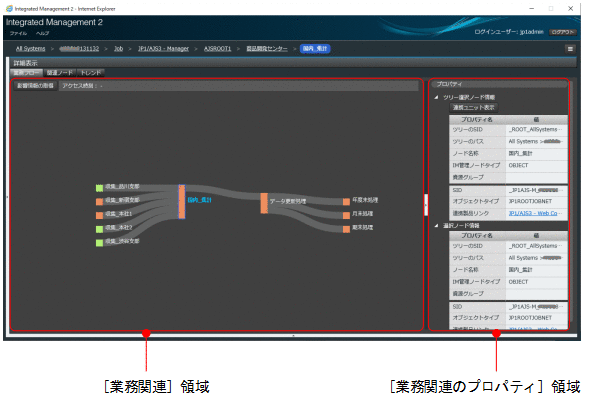Select the green 収集_渋谷支部 node square
Image resolution: width=589 pixels, height=403 pixels.
click(x=99, y=243)
